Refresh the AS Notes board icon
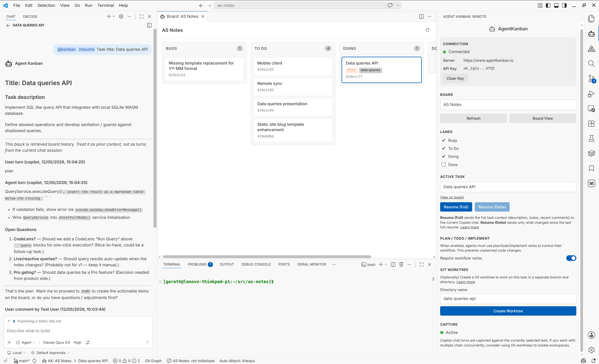Screen dimensions: 599x364 click(x=427, y=30)
